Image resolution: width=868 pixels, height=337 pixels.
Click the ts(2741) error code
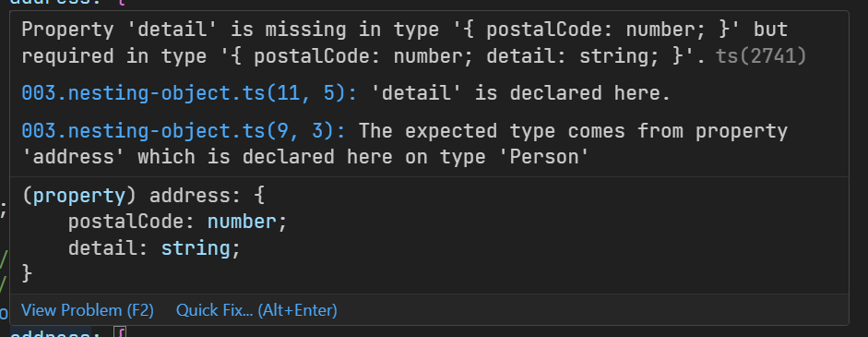[x=761, y=56]
